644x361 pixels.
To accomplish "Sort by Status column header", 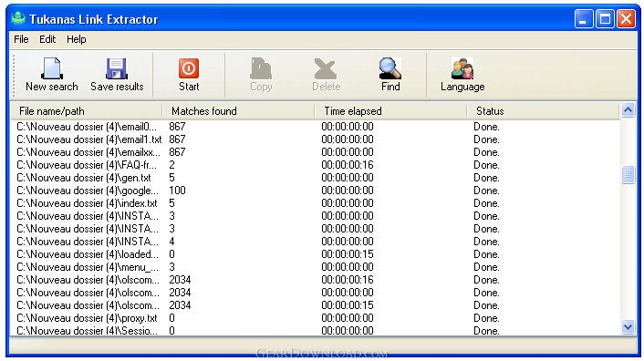I will [543, 111].
